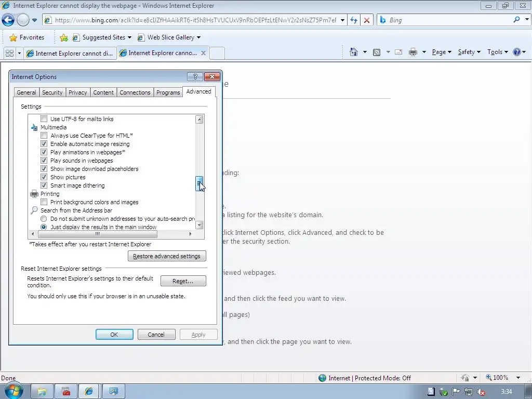Click the Reset... button

(183, 281)
